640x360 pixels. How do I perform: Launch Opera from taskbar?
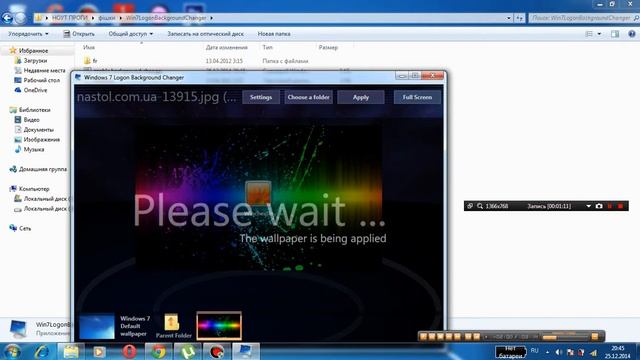(129, 351)
